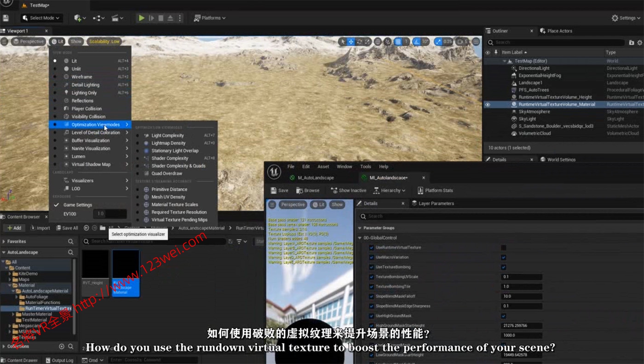Image resolution: width=644 pixels, height=364 pixels.
Task: Toggle surface snapping grid icon
Action: coord(398,41)
